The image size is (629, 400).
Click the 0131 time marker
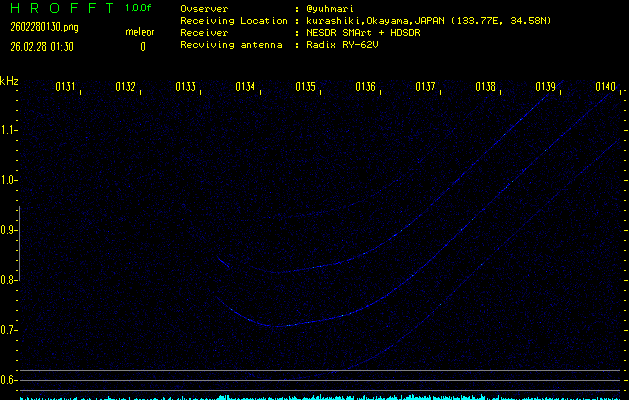click(x=66, y=87)
